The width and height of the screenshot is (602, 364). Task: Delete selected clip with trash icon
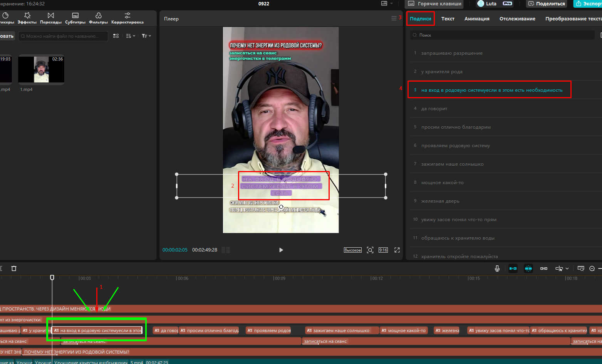coord(14,268)
